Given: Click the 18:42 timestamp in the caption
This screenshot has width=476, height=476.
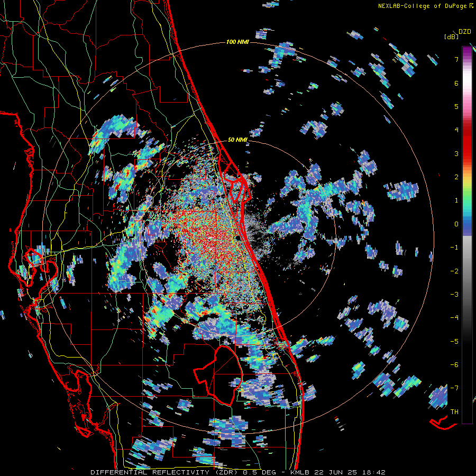Looking at the screenshot, I should [x=374, y=472].
